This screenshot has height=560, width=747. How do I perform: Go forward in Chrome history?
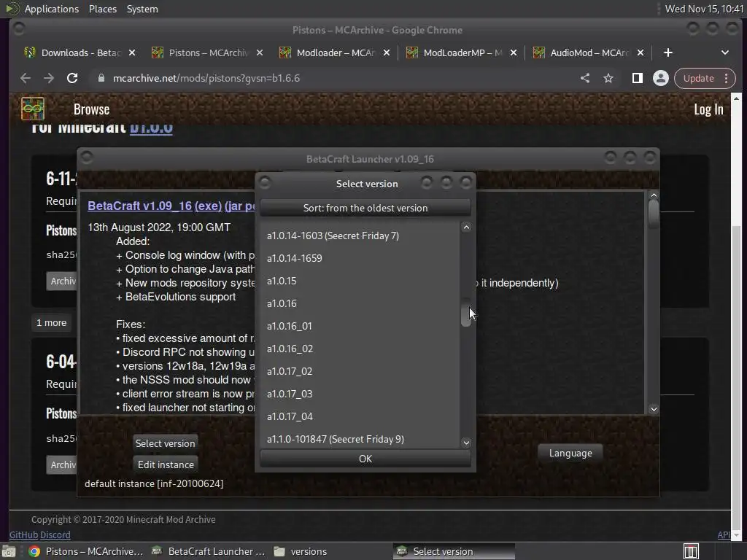[49, 78]
